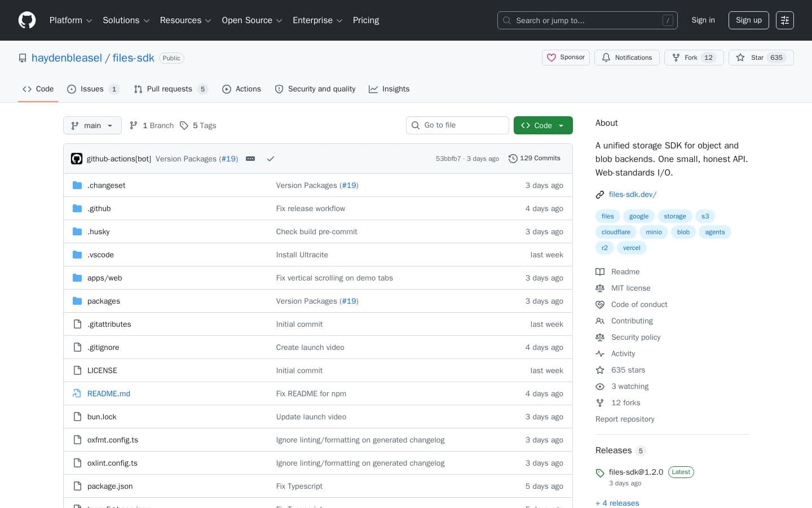Click the Sponsor button

(x=566, y=58)
